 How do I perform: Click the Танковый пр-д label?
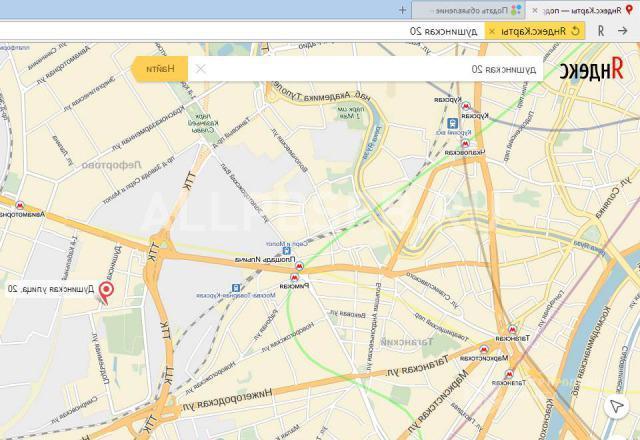point(232,133)
